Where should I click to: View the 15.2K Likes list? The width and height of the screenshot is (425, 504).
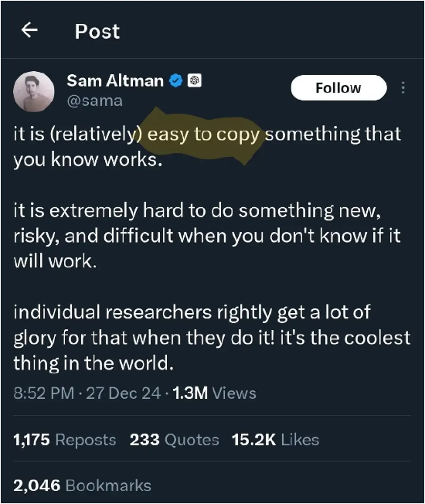[x=275, y=440]
